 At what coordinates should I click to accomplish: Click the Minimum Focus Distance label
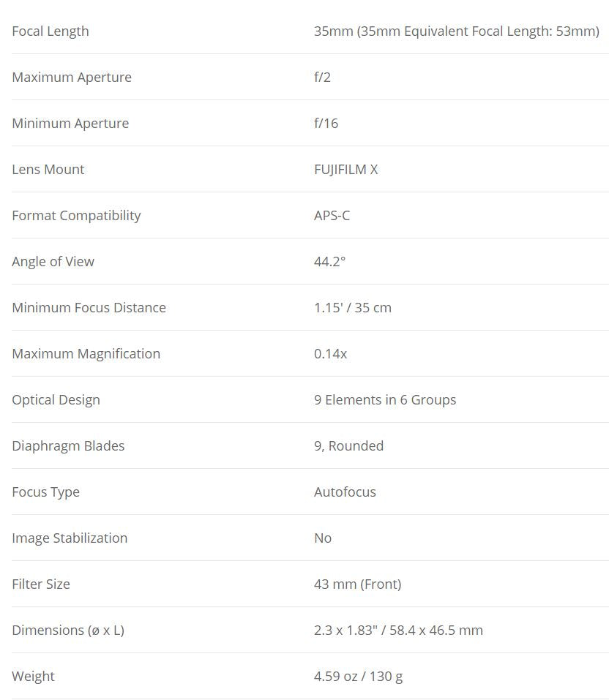point(89,308)
